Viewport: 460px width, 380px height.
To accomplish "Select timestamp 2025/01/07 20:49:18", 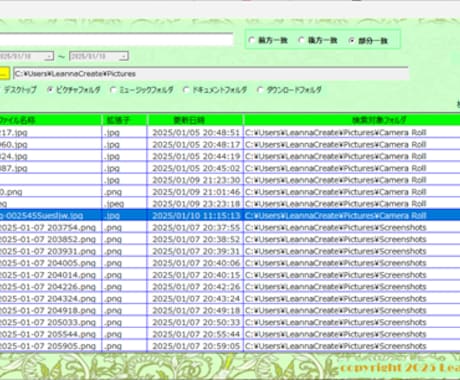I will point(196,311).
